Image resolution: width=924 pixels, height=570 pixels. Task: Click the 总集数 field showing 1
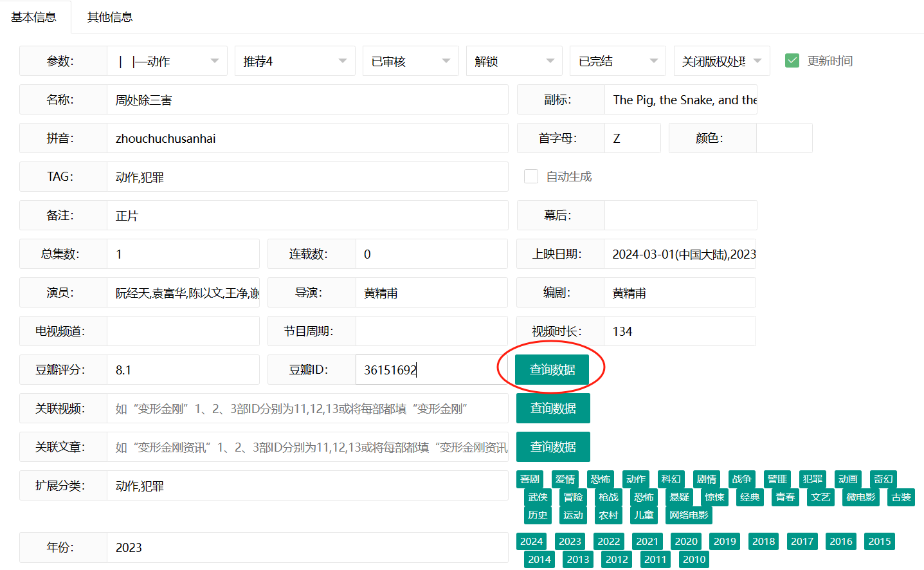click(183, 254)
